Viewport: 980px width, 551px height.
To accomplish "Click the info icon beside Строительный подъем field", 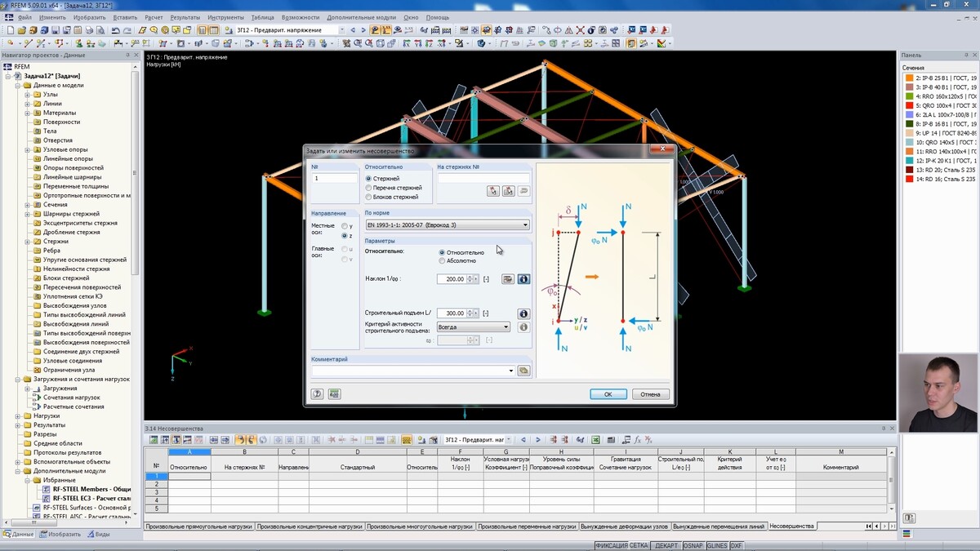I will tap(523, 313).
